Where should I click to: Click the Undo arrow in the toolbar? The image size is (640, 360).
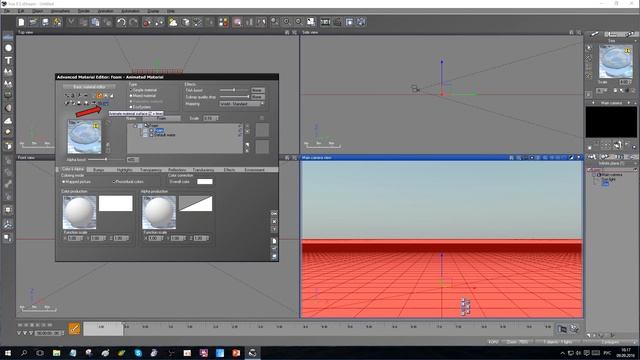[121, 22]
